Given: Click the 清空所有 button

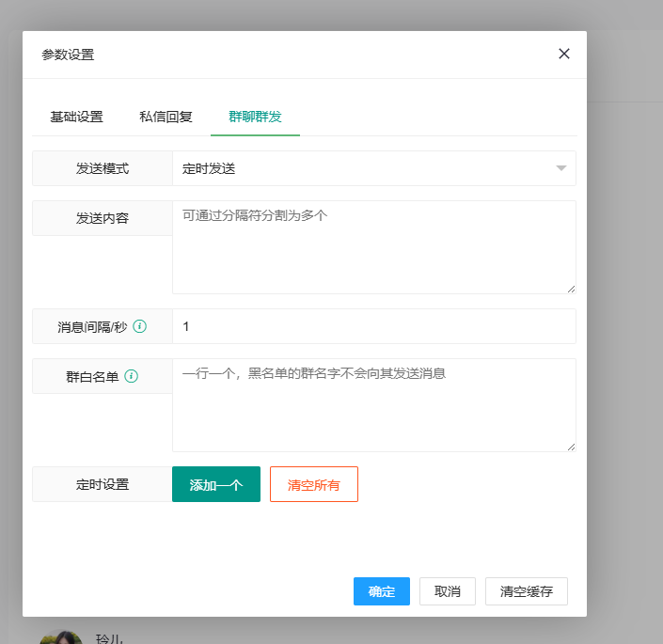Looking at the screenshot, I should pos(314,484).
